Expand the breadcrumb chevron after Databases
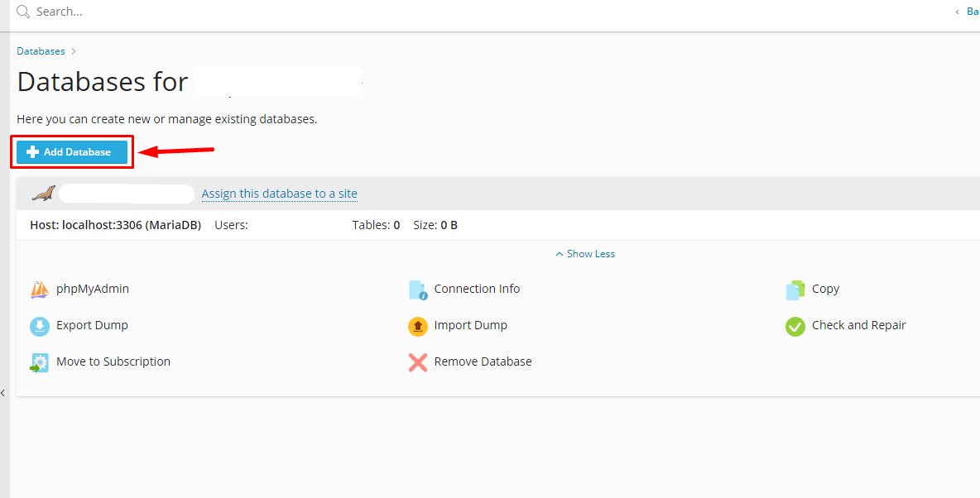 pyautogui.click(x=72, y=50)
